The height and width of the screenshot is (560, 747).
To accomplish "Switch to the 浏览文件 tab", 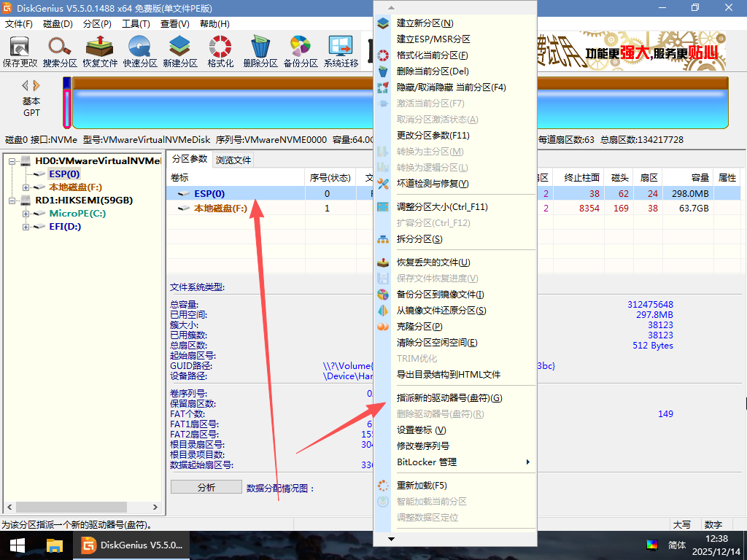I will pyautogui.click(x=233, y=160).
